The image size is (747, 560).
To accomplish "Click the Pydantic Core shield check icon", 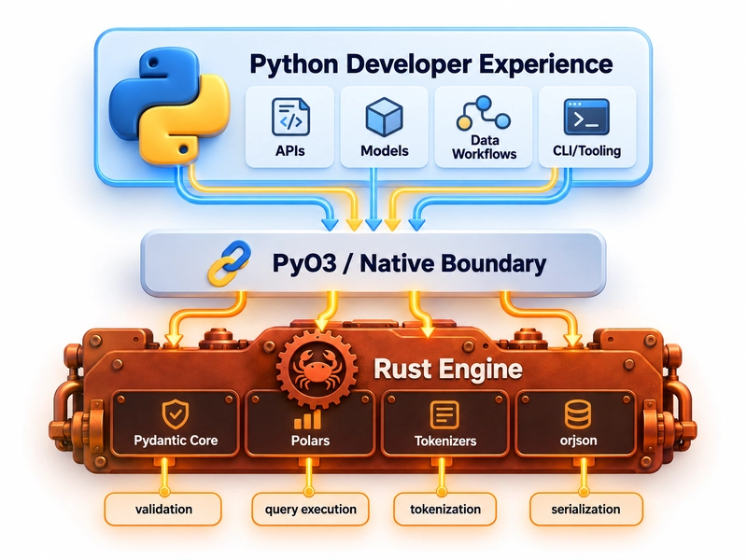I will [176, 413].
